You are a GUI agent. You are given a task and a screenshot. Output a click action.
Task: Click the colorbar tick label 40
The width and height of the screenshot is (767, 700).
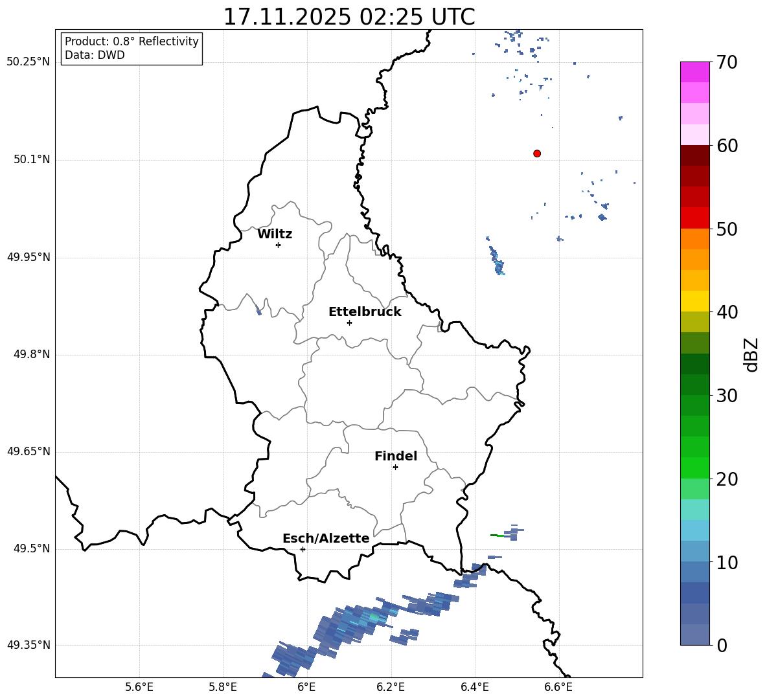coord(727,312)
